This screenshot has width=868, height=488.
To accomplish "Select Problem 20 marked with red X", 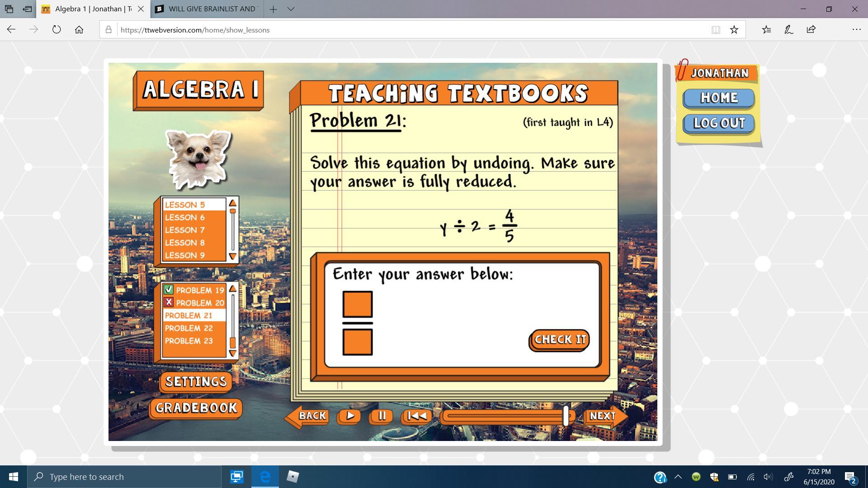I will 194,303.
